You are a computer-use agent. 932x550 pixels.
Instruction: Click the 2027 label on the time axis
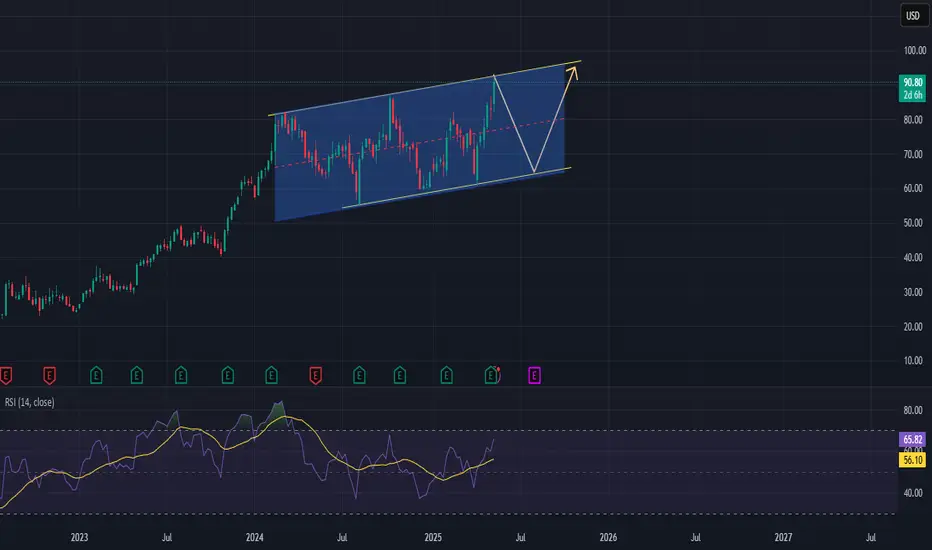(783, 537)
